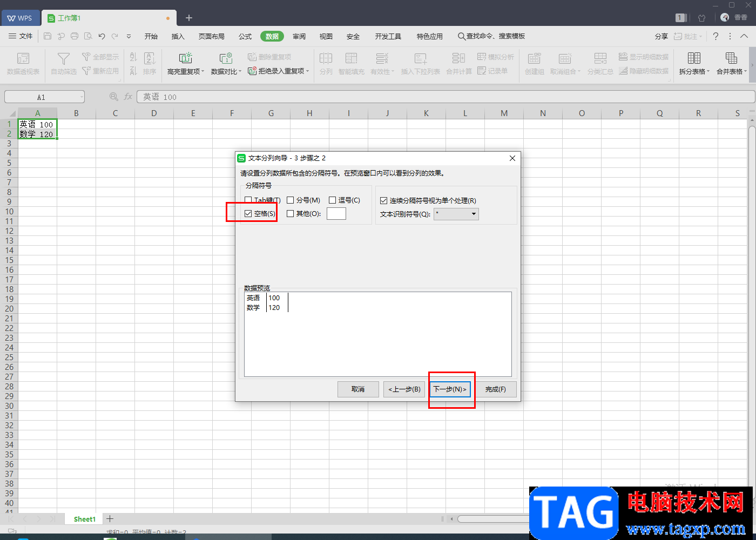Add a new sheet with plus icon
Image resolution: width=756 pixels, height=540 pixels.
[110, 519]
